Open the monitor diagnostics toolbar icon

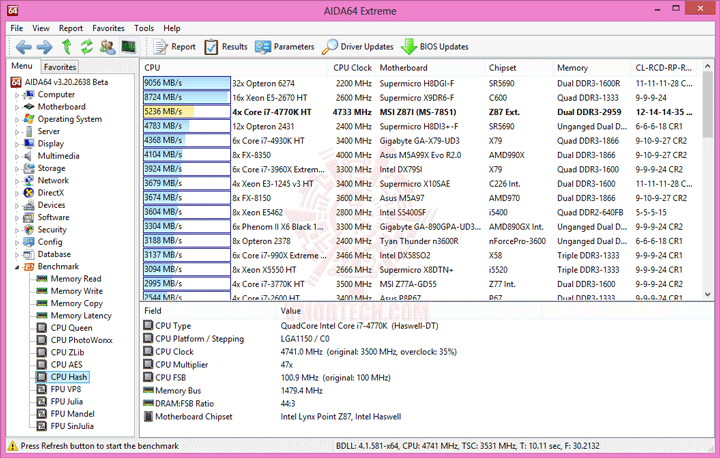click(128, 47)
